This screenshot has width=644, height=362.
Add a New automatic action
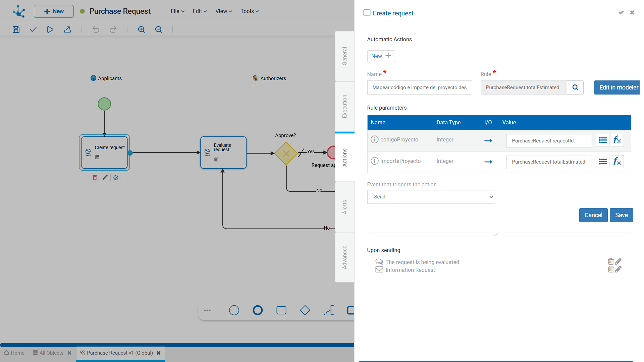381,56
